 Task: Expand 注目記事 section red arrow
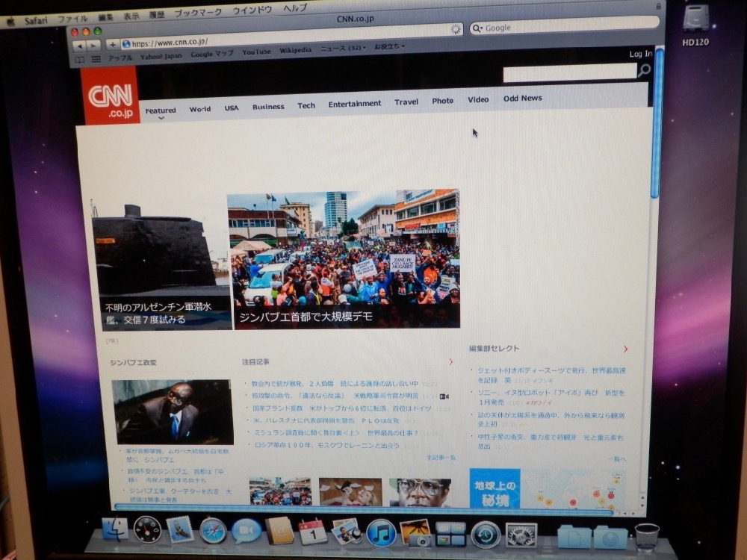450,362
